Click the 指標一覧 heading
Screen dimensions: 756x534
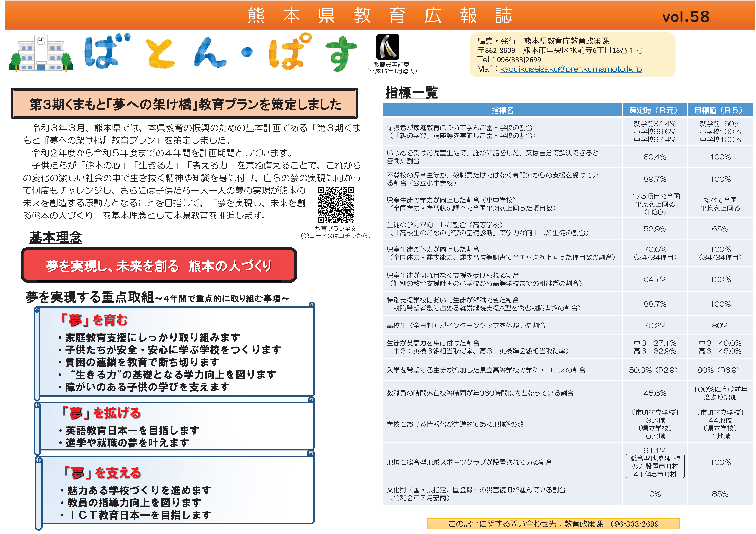412,93
